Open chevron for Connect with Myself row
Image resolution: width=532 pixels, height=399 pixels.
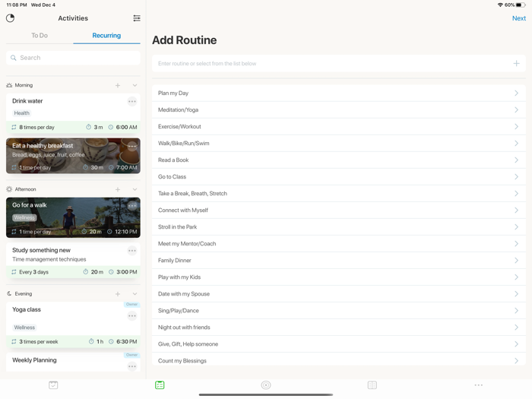tap(516, 211)
